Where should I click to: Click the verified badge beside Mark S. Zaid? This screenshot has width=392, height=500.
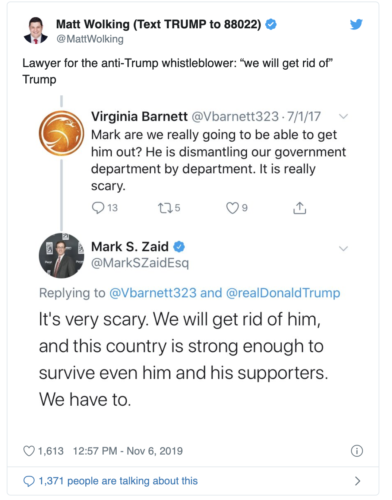coord(179,247)
